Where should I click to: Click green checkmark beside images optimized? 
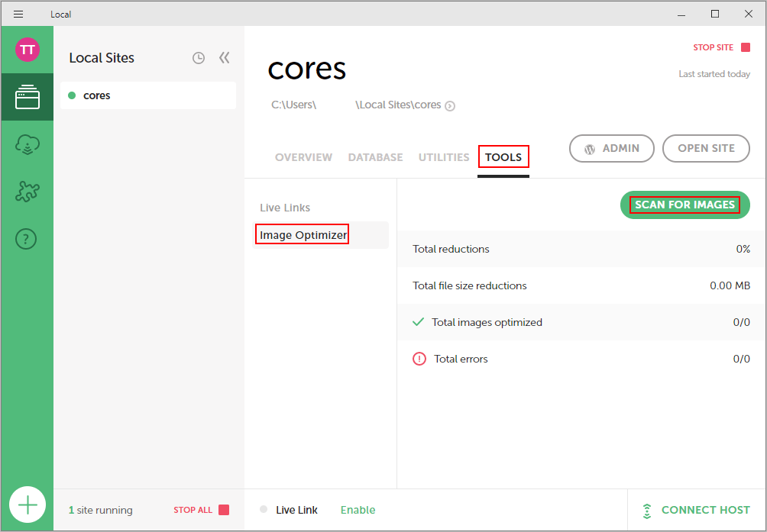pyautogui.click(x=418, y=322)
